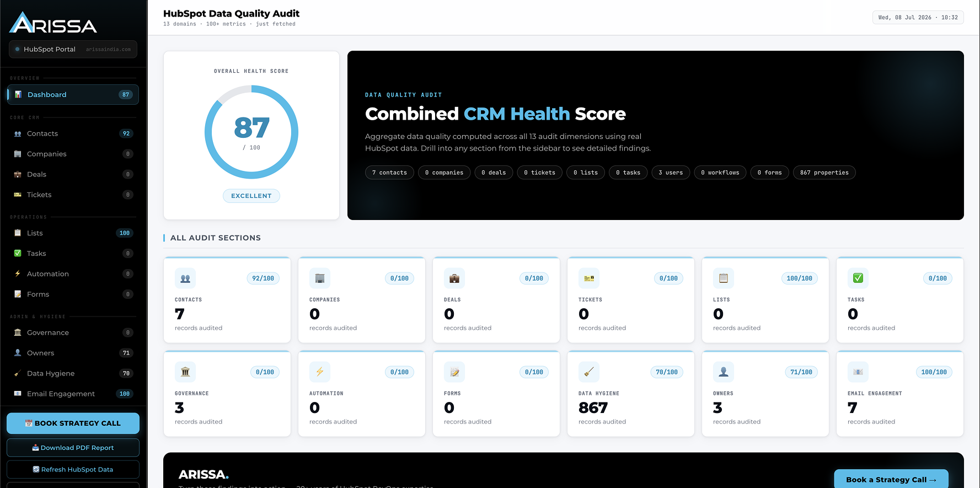Click the blue Book Strategy Call sidebar button
This screenshot has height=488, width=980.
(73, 423)
